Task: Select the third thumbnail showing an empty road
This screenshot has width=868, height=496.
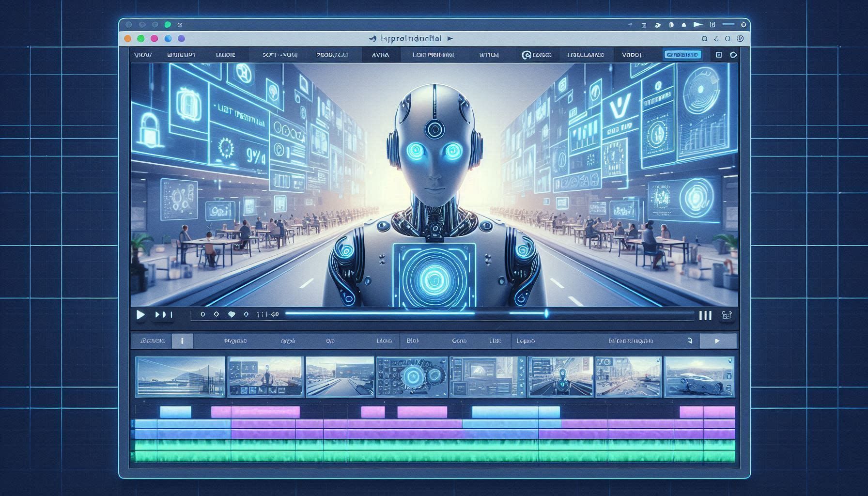Action: pyautogui.click(x=340, y=377)
